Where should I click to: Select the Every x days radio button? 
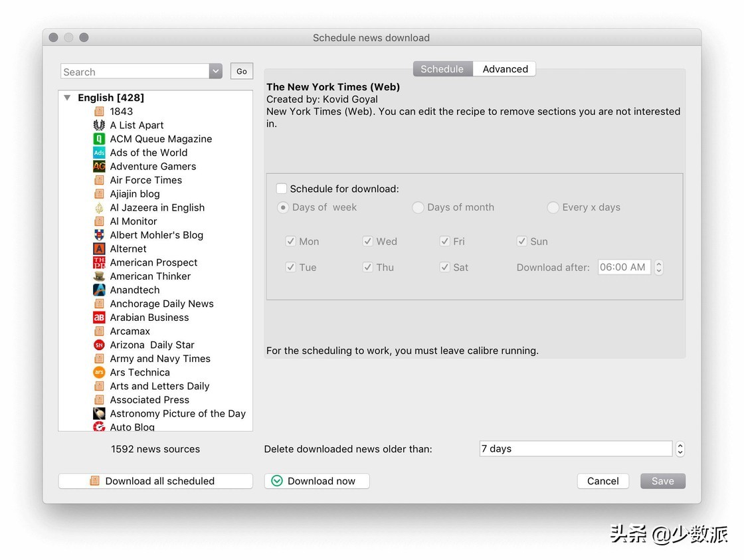click(553, 208)
